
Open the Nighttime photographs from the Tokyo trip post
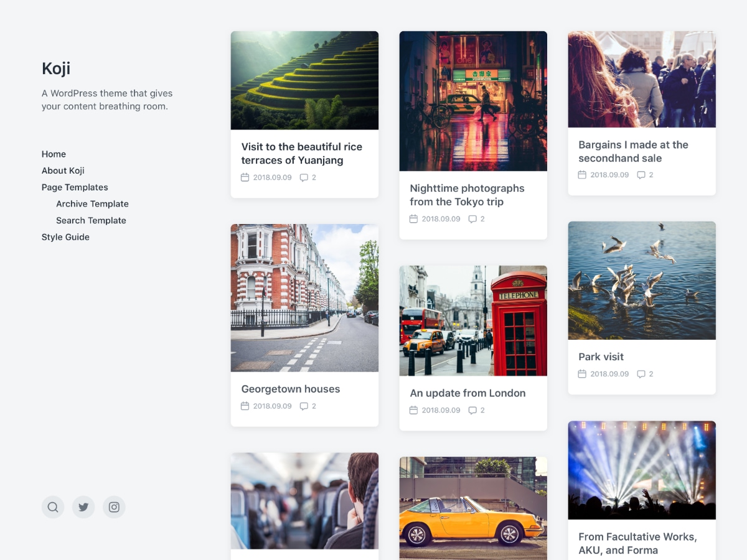point(467,195)
